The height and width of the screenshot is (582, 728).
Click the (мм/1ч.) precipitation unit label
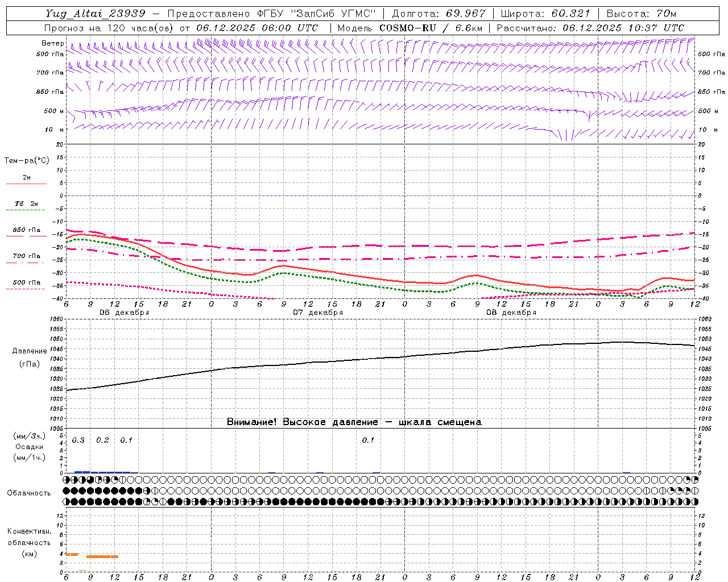coord(30,458)
